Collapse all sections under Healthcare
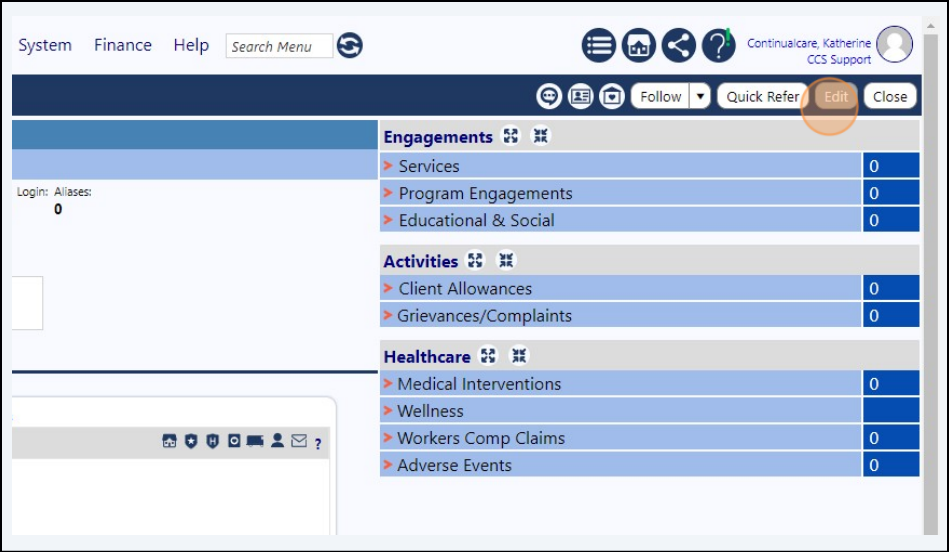Viewport: 949px width, 552px height. 519,355
